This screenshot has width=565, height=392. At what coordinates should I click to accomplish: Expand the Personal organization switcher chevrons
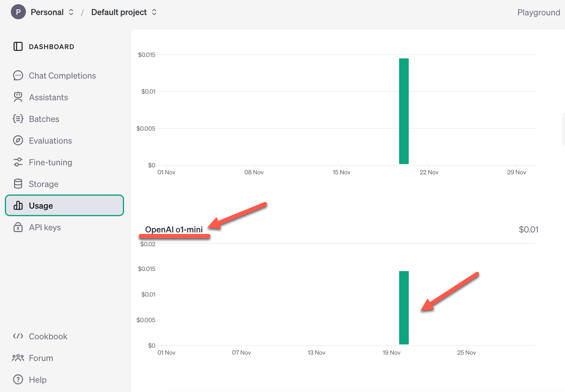[x=71, y=12]
